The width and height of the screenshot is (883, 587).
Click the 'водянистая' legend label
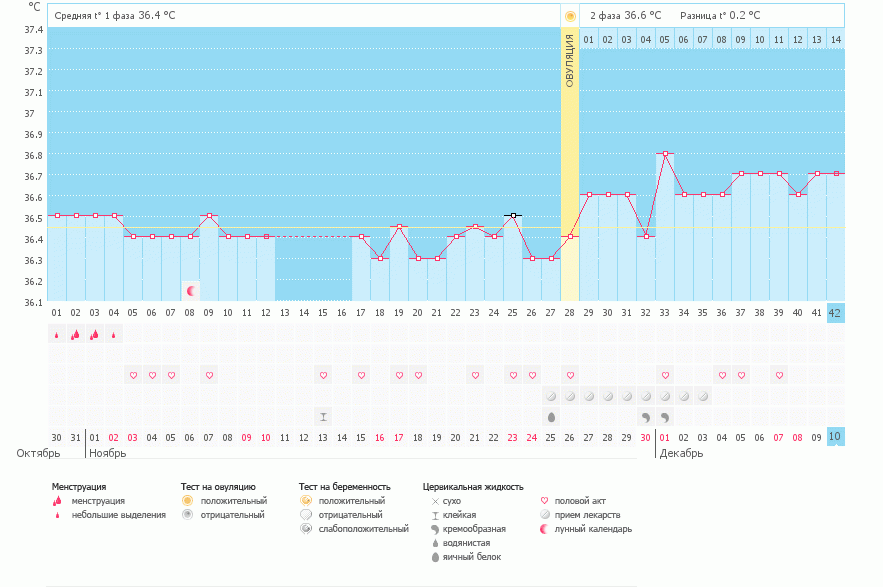[466, 543]
